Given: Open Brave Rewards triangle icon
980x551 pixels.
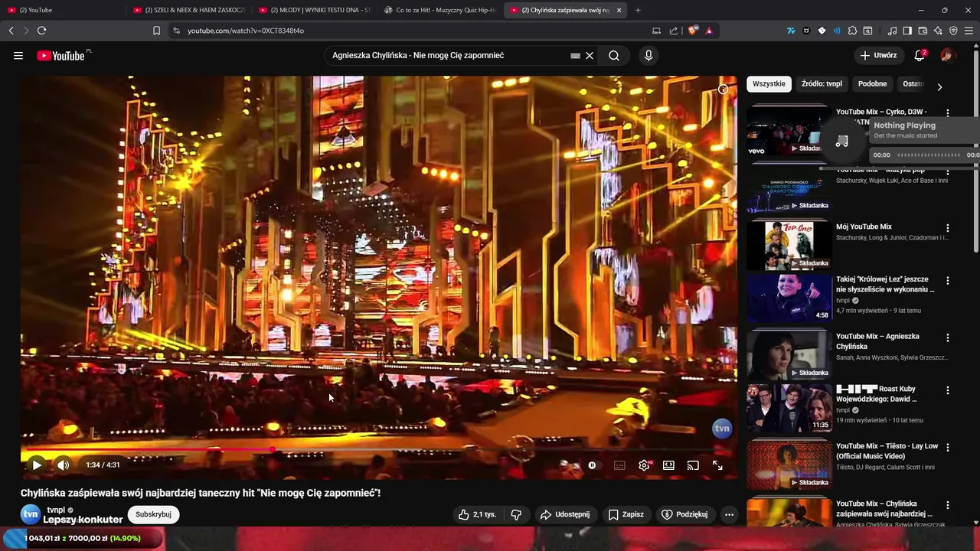Looking at the screenshot, I should point(709,31).
